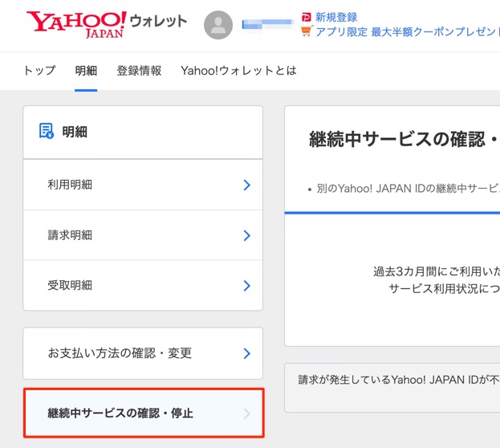Click the 過去3カ月間にご利用 message
Screen dimensions: 500x448
coord(437,271)
